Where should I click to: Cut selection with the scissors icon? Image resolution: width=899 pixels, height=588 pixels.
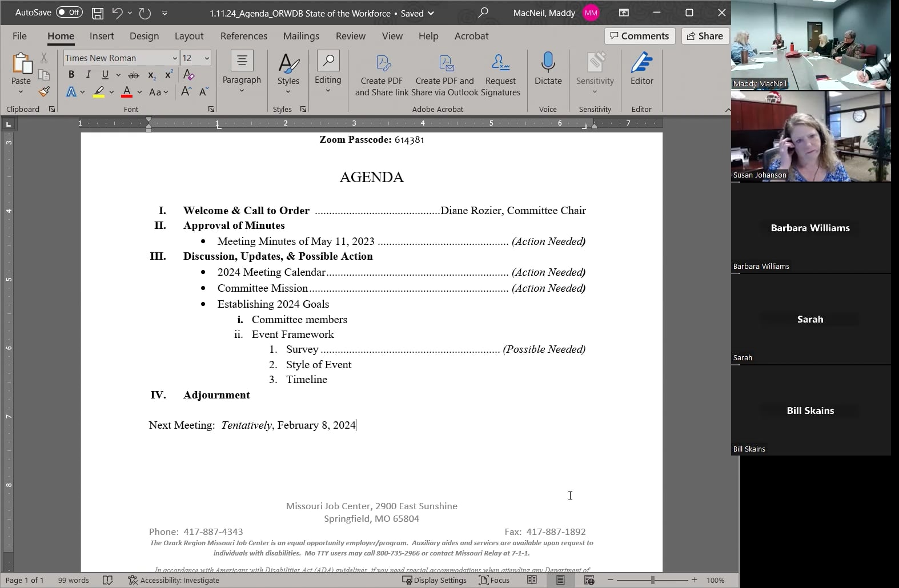click(44, 58)
